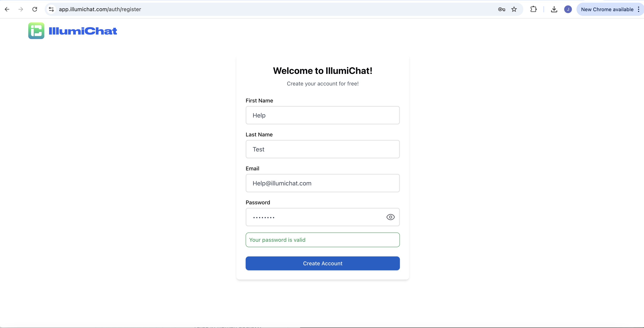Screen dimensions: 644x328
Task: Click the Email input field
Action: (x=323, y=183)
